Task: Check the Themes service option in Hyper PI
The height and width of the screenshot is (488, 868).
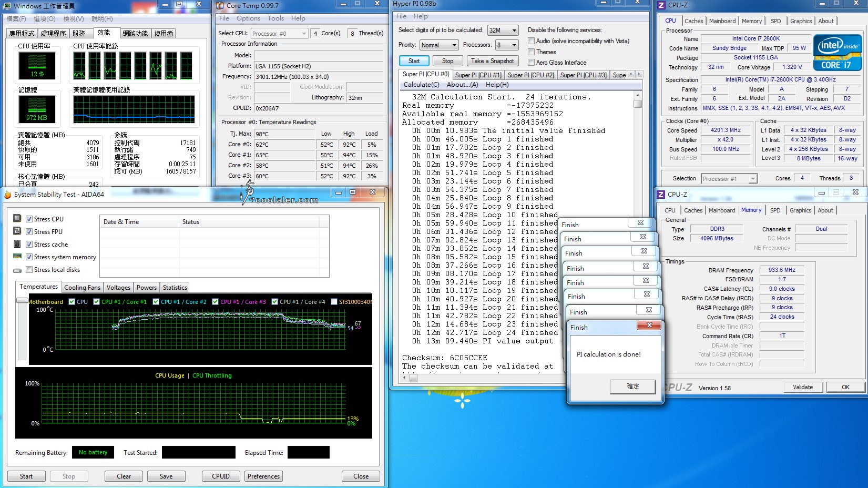Action: point(532,52)
